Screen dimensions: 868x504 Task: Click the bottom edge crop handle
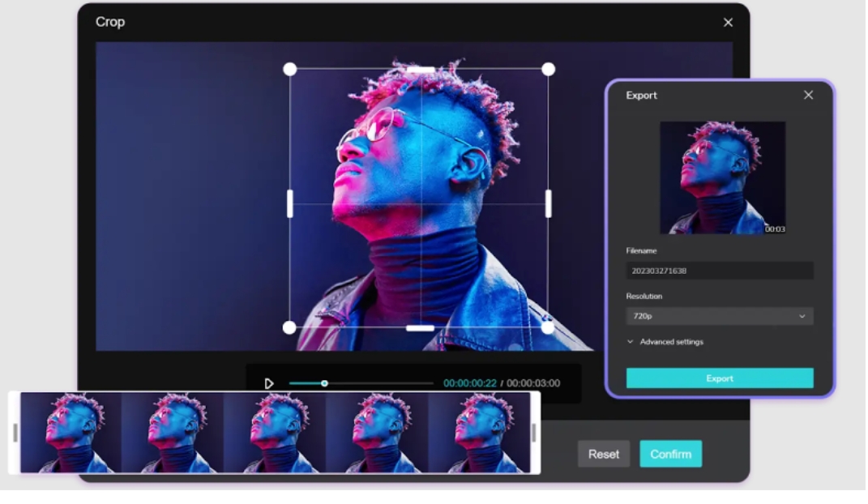[420, 328]
